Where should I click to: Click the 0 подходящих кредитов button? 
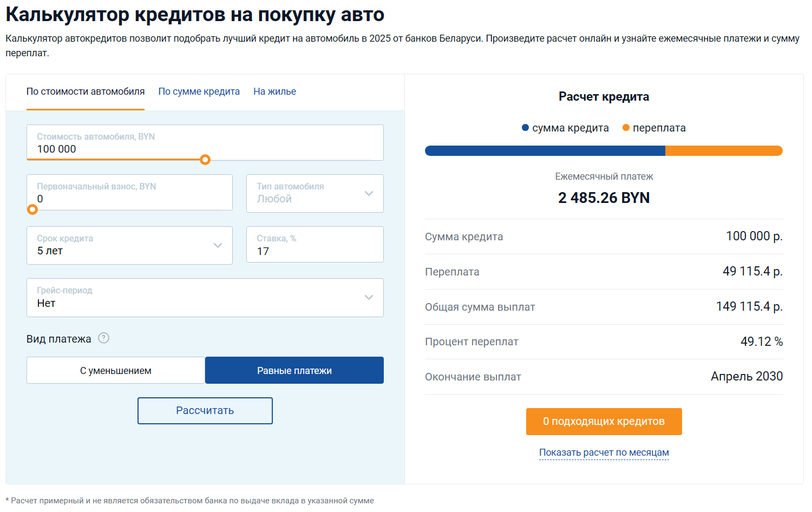604,422
